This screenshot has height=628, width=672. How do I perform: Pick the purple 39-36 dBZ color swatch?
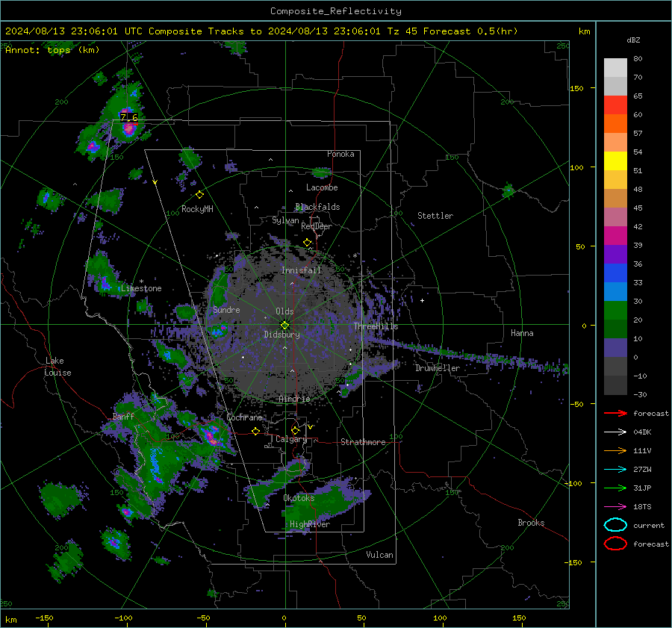(x=615, y=255)
